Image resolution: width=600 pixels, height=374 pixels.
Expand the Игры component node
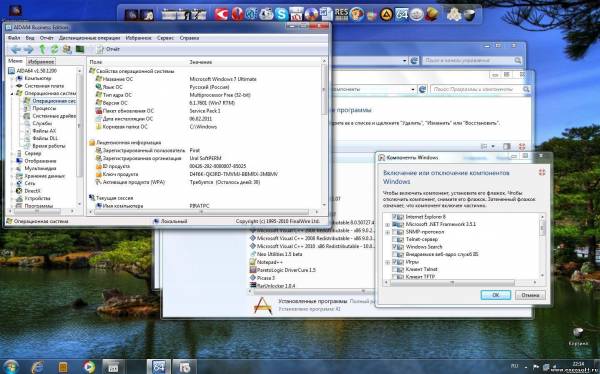(x=387, y=262)
